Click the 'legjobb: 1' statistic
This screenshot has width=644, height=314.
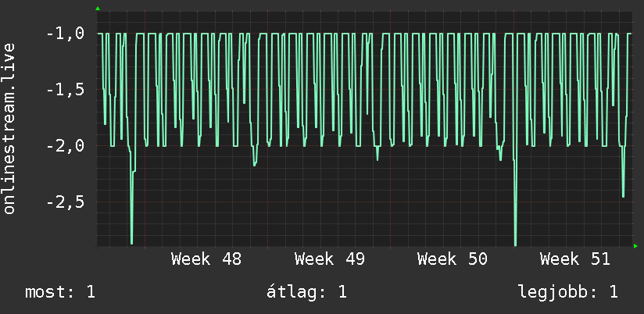click(567, 292)
